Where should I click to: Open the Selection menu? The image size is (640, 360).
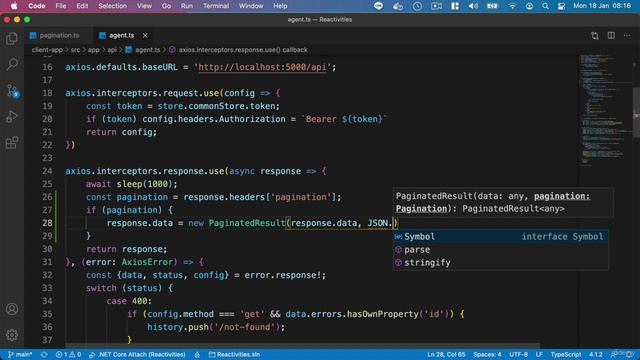(112, 6)
